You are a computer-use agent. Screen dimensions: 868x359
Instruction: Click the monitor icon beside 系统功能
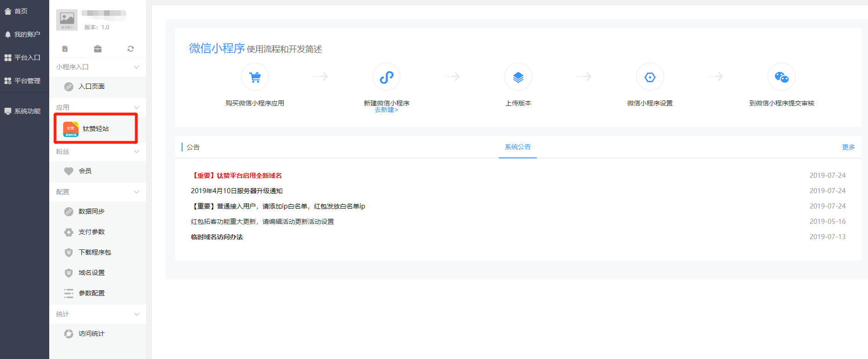click(8, 111)
